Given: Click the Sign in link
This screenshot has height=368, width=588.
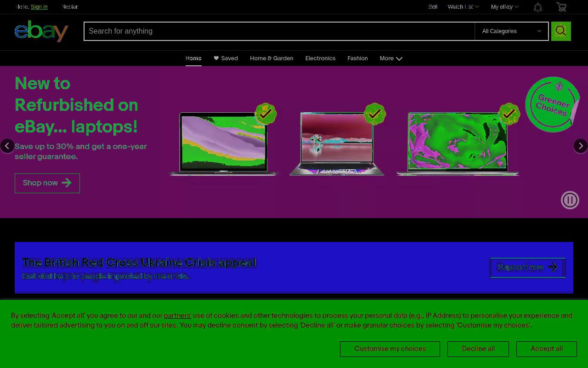Looking at the screenshot, I should (39, 7).
